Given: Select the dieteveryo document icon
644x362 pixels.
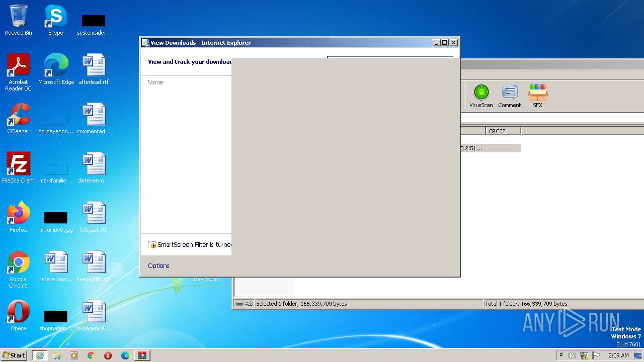Looking at the screenshot, I should [x=94, y=167].
